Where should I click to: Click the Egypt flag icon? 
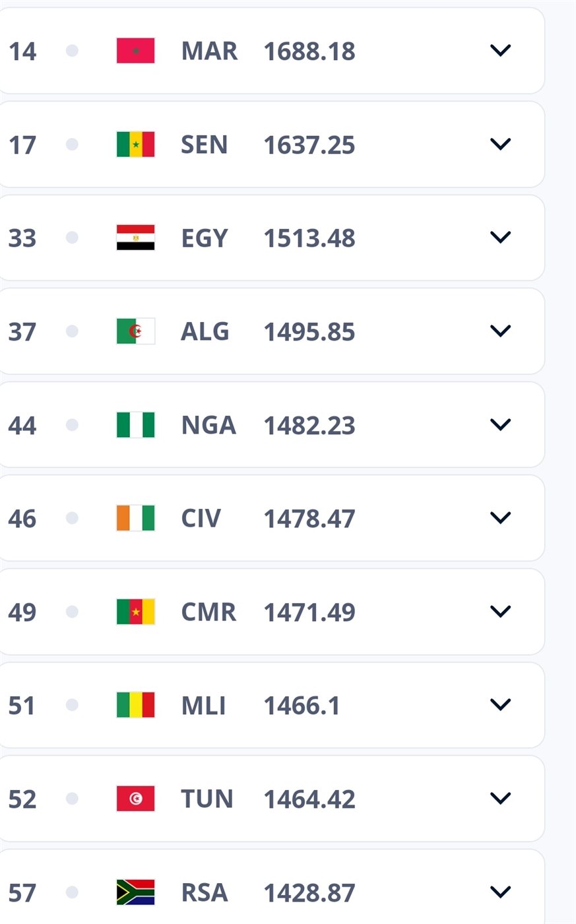pos(135,238)
